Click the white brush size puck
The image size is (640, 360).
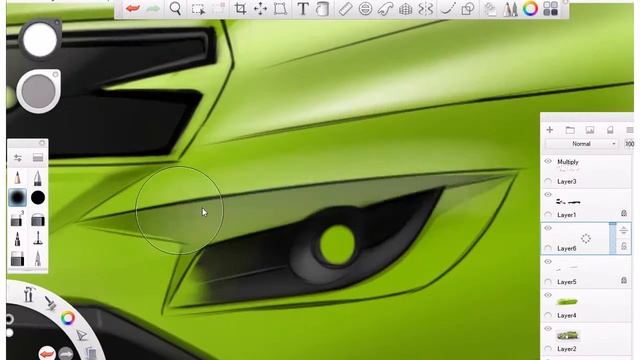pyautogui.click(x=40, y=40)
